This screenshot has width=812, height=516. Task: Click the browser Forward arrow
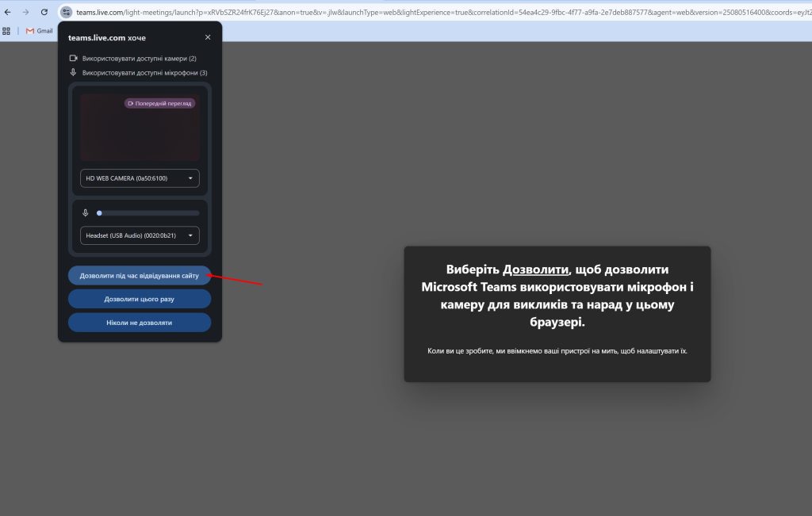(25, 13)
